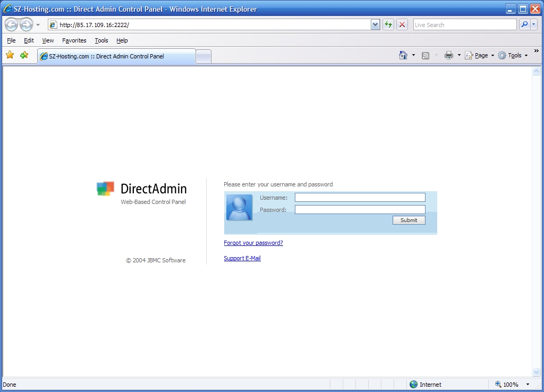Expand command bar overflow chevron

coord(537,51)
